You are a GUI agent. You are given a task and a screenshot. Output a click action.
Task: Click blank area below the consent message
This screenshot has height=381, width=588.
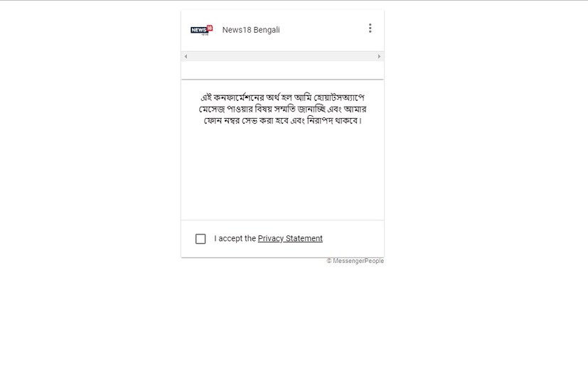pyautogui.click(x=282, y=173)
